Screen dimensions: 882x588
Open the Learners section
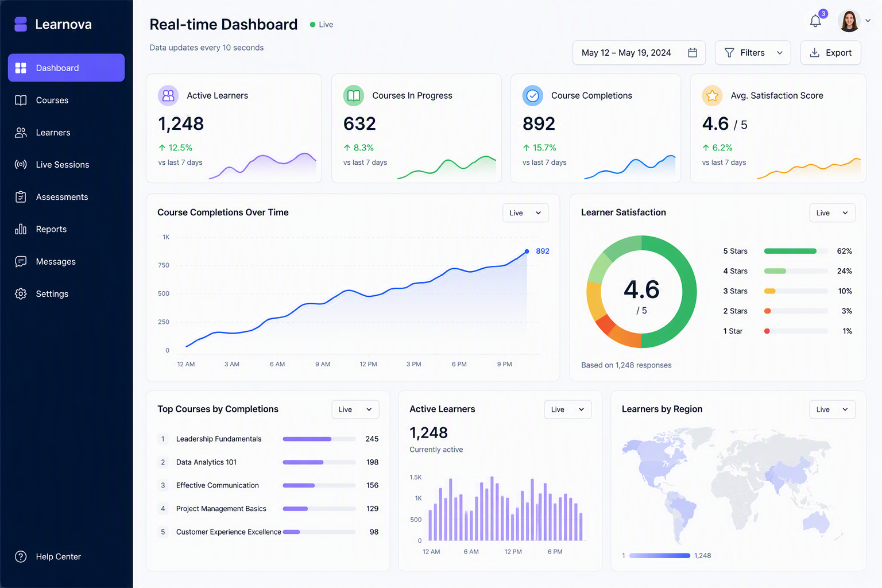pos(66,132)
